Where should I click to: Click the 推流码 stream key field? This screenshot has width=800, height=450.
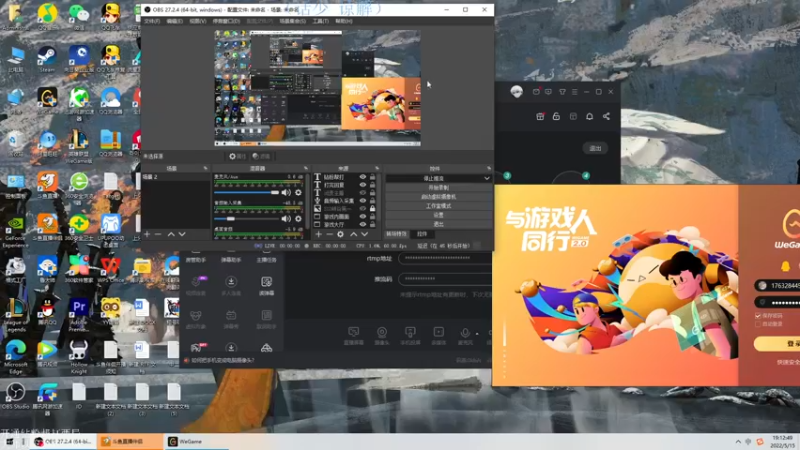[445, 279]
